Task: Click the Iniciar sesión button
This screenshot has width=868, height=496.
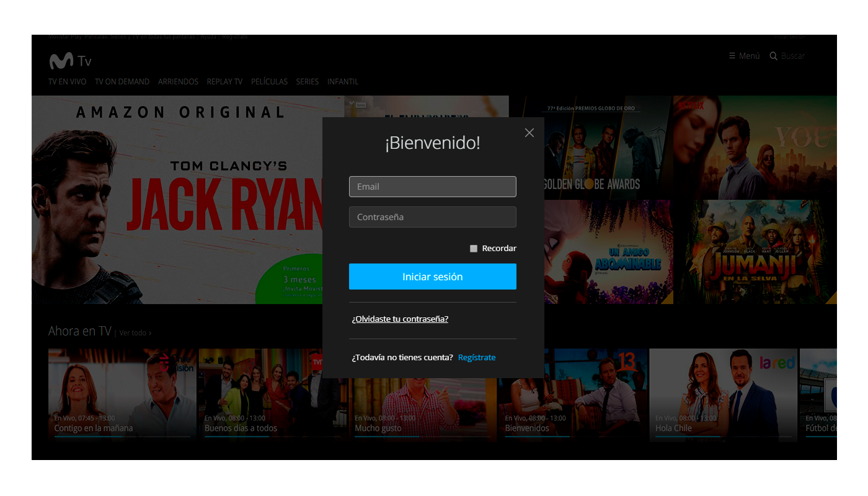Action: [x=433, y=277]
